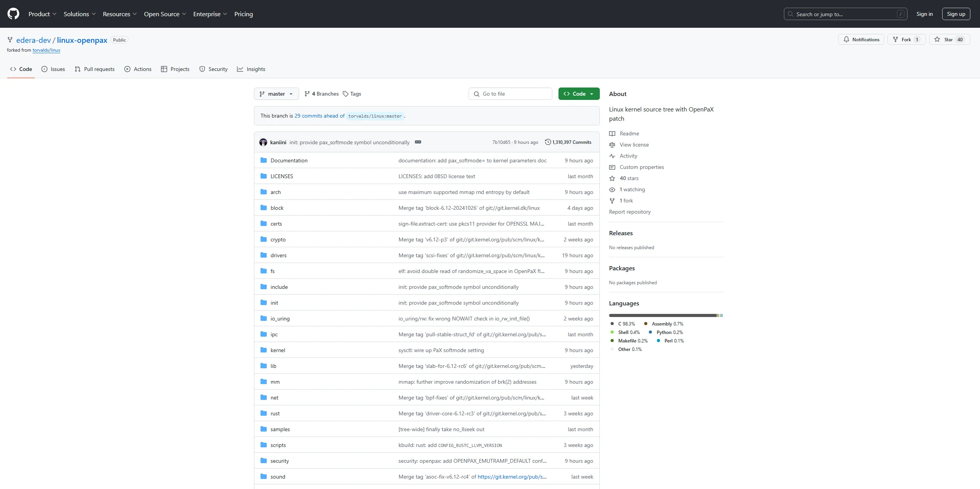Star the repository using the star icon
The width and height of the screenshot is (980, 489).
click(x=938, y=39)
